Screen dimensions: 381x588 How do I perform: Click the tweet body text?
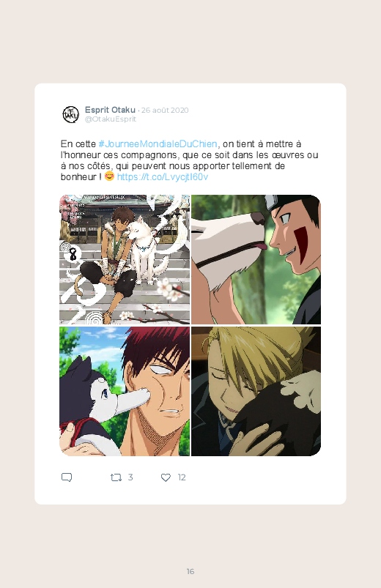click(190, 160)
